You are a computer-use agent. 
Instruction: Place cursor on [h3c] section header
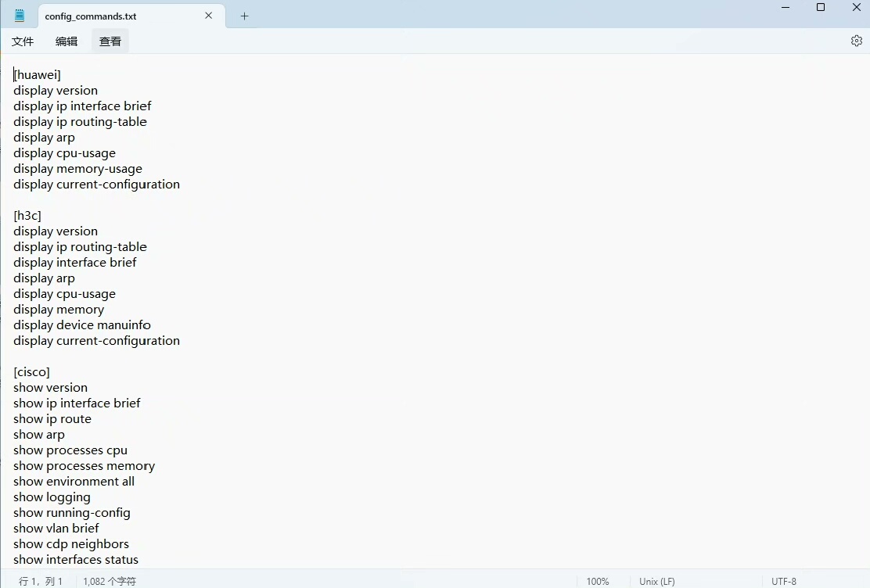[27, 216]
